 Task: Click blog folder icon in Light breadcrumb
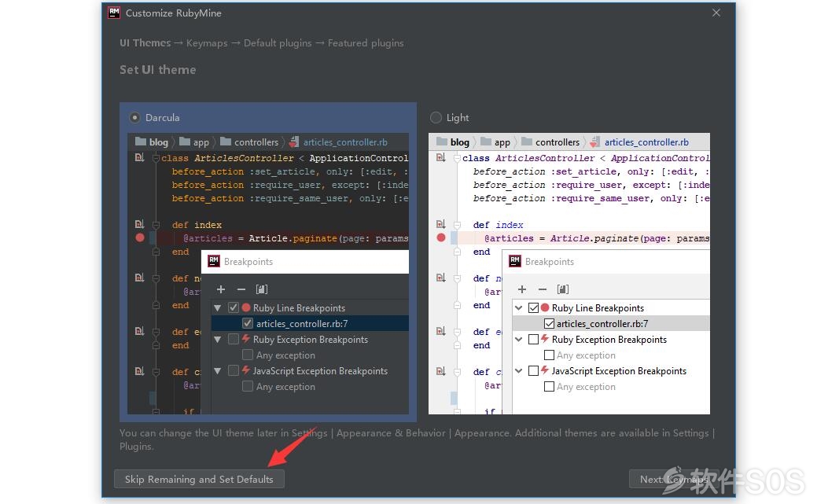442,142
